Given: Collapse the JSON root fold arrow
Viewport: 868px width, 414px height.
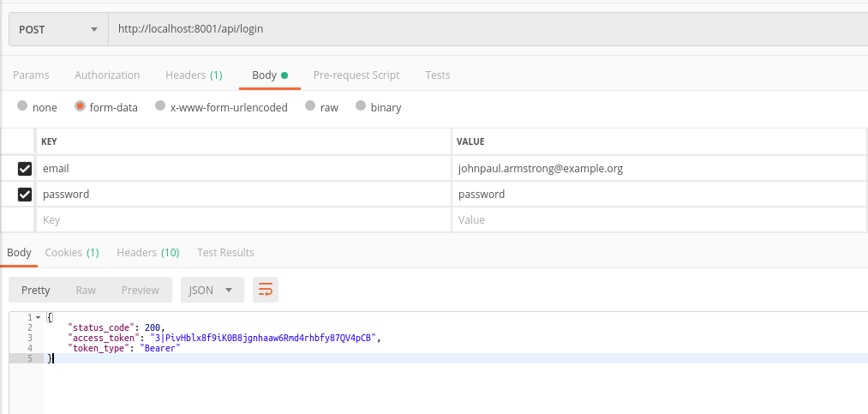Looking at the screenshot, I should [38, 318].
